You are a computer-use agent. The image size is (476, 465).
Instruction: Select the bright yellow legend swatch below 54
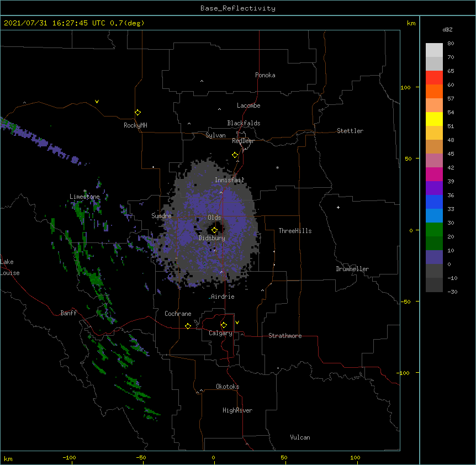pyautogui.click(x=434, y=119)
